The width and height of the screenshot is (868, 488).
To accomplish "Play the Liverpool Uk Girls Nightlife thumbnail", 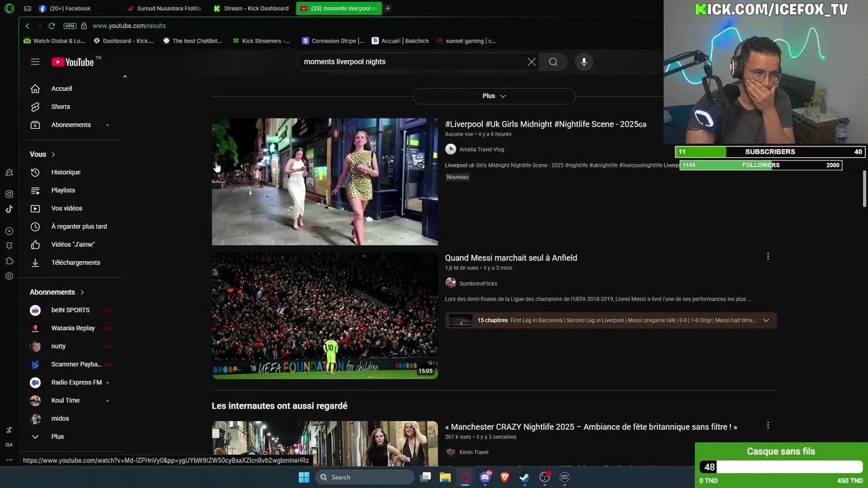I will (325, 182).
